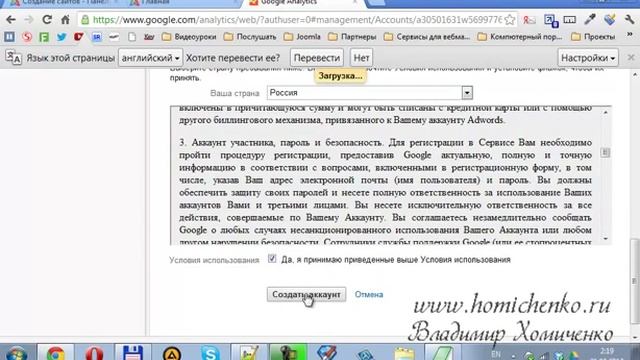Viewport: 640px width, 360px height.
Task: Click the eyedropper extension icon
Action: (589, 20)
